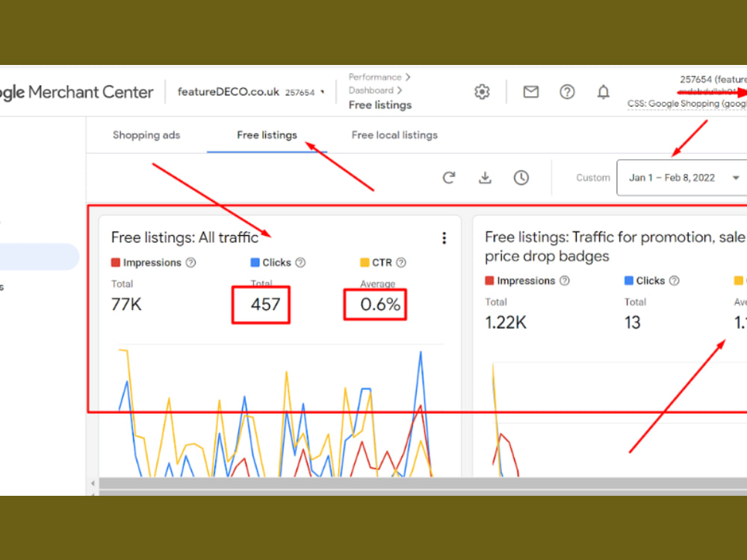Click the Dashboard breadcrumb
The image size is (747, 560).
(371, 90)
